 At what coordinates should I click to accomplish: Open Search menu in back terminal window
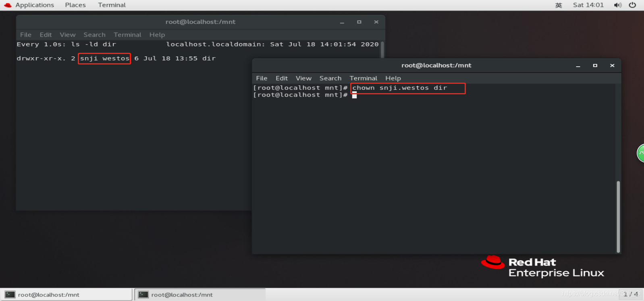(x=94, y=35)
